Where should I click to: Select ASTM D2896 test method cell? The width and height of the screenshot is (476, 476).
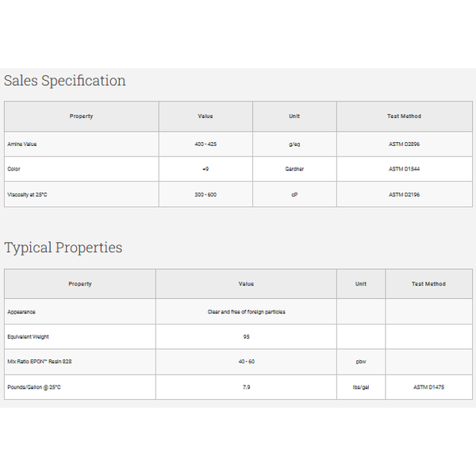(x=405, y=144)
